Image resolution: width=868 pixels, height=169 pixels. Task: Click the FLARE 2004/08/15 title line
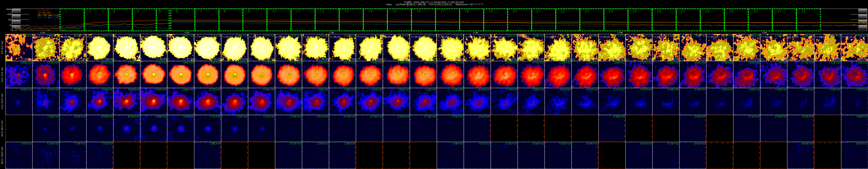(434, 2)
